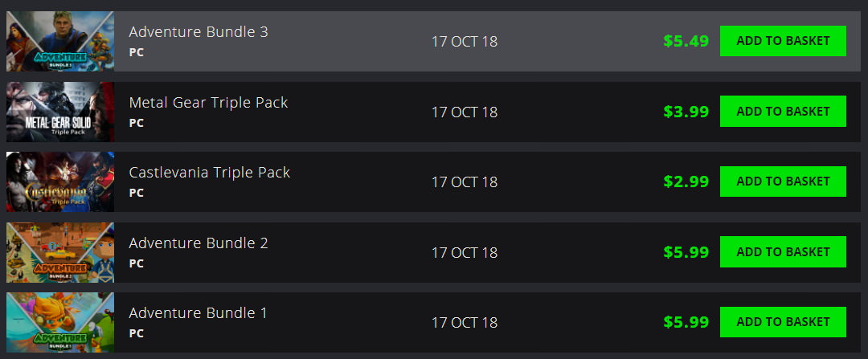Screen dimensions: 868x359
Task: Click the $2.99 Castlevania price
Action: click(x=686, y=182)
